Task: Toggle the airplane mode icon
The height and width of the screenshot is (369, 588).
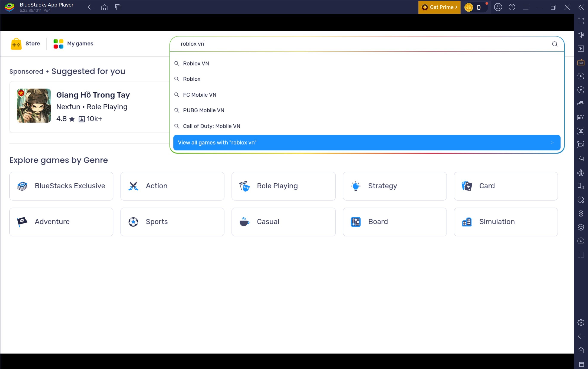Action: pyautogui.click(x=581, y=172)
